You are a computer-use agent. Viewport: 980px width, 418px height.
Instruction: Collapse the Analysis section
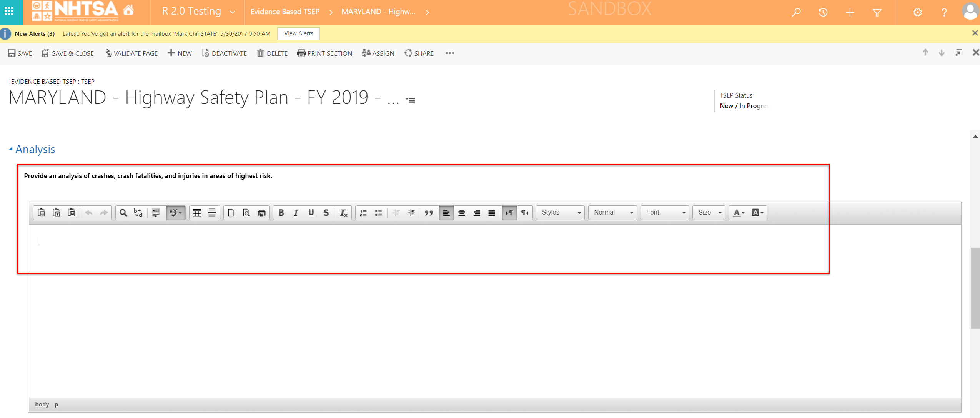(x=10, y=149)
